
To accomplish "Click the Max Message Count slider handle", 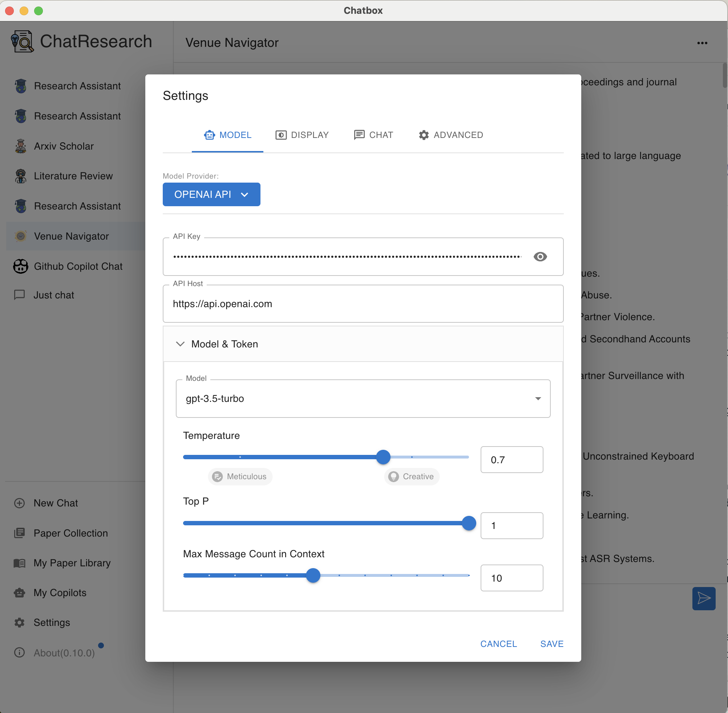I will pyautogui.click(x=313, y=575).
